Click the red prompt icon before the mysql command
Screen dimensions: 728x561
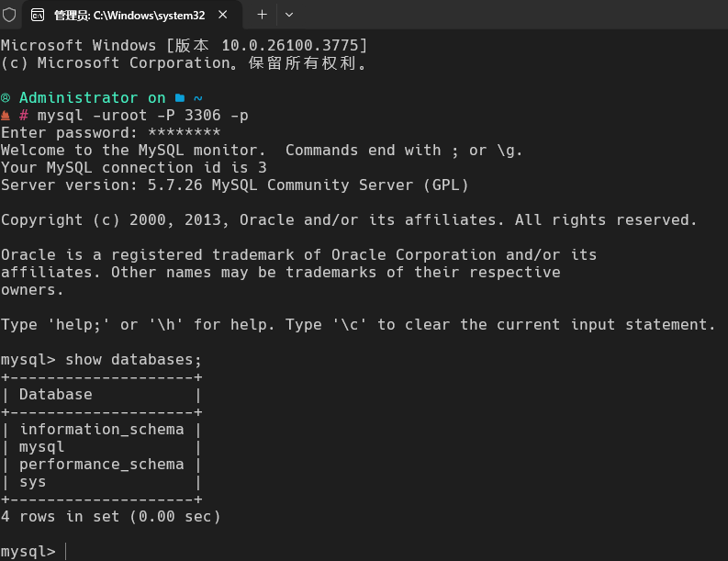tap(6, 116)
